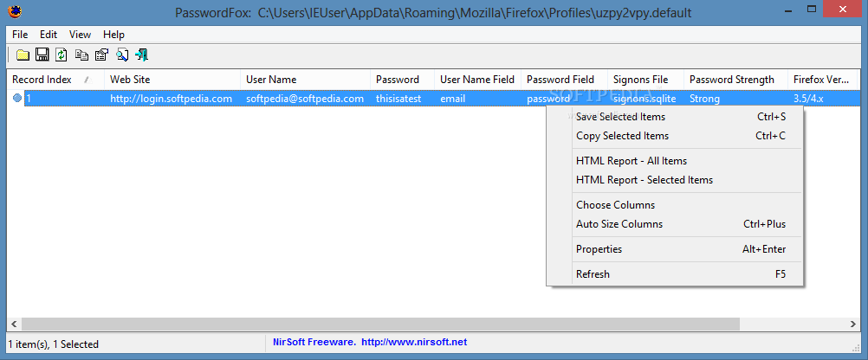The width and height of the screenshot is (868, 360).
Task: Sort by the Firefox Ver... column header
Action: pyautogui.click(x=822, y=80)
